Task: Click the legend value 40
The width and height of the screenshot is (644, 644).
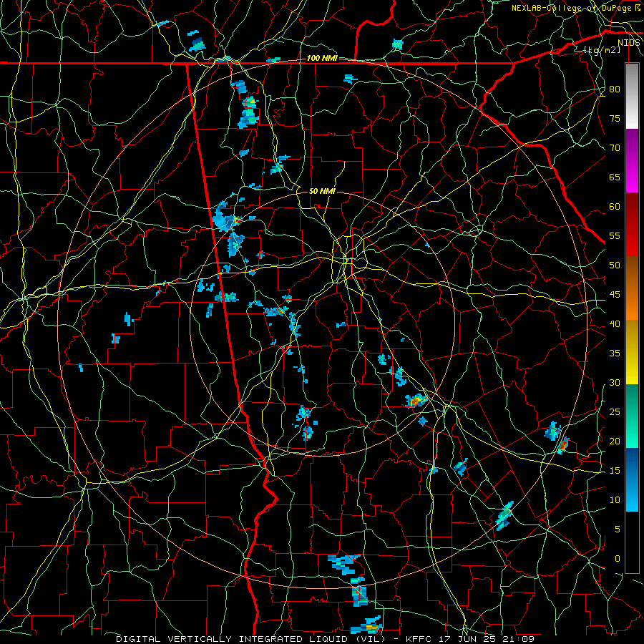Action: pyautogui.click(x=615, y=324)
